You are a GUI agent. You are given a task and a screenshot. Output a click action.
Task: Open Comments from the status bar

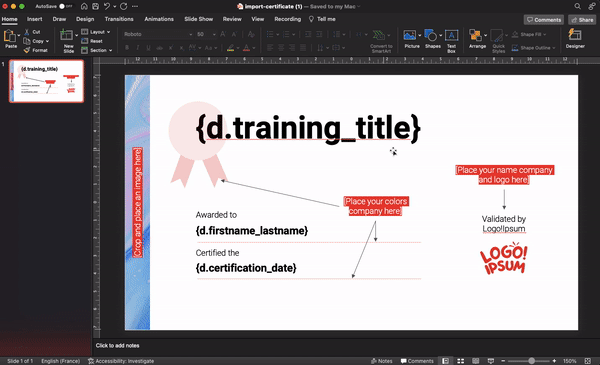(x=417, y=361)
